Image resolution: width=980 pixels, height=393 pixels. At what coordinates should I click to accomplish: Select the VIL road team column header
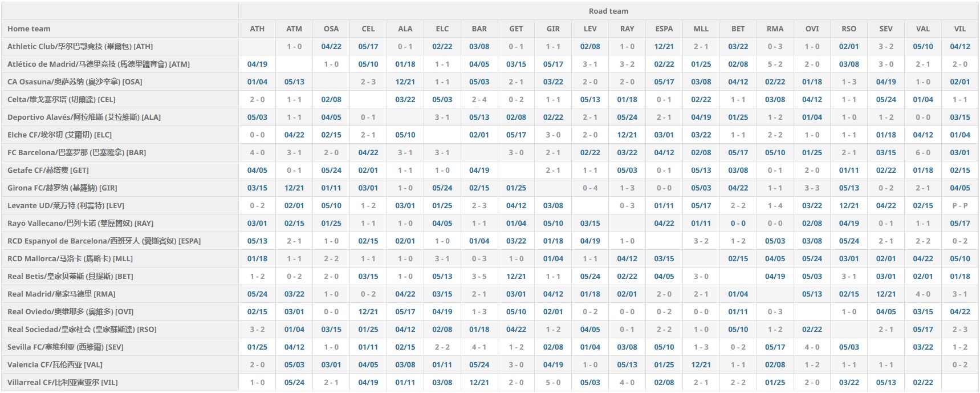click(x=959, y=29)
